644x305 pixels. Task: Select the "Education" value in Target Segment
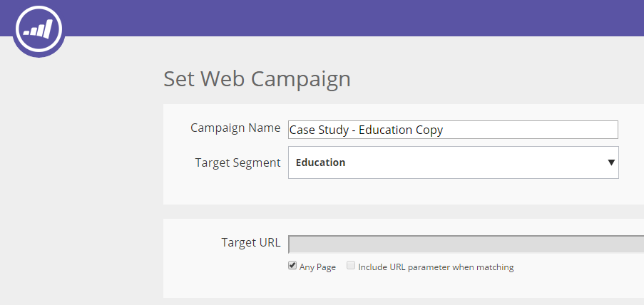[321, 162]
